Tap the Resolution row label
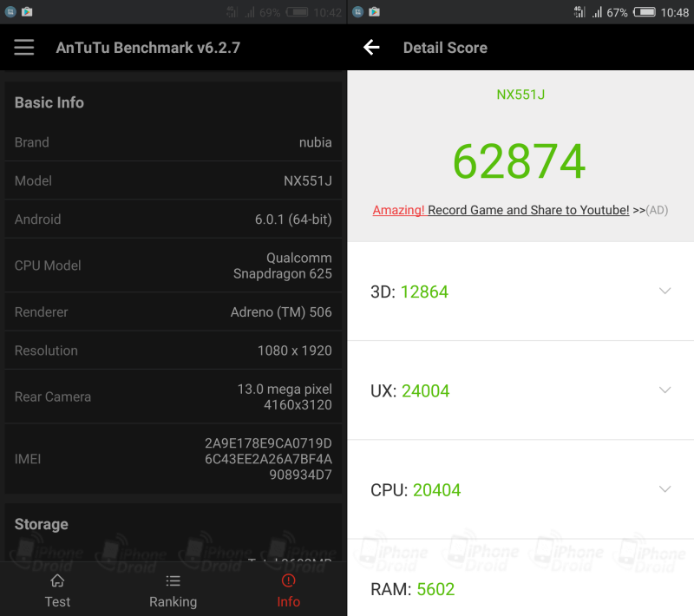The height and width of the screenshot is (616, 694). (x=46, y=351)
